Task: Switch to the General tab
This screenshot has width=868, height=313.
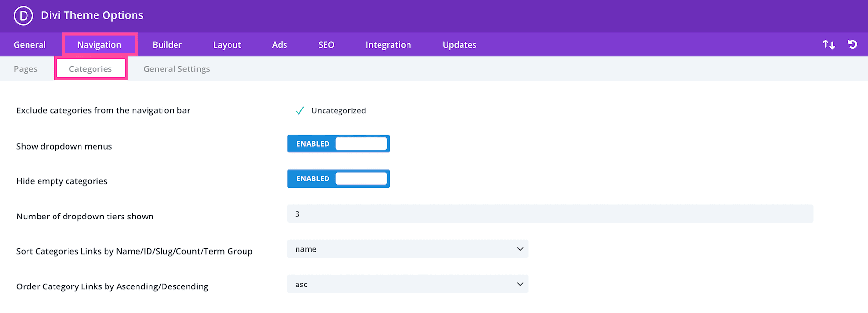Action: 30,45
